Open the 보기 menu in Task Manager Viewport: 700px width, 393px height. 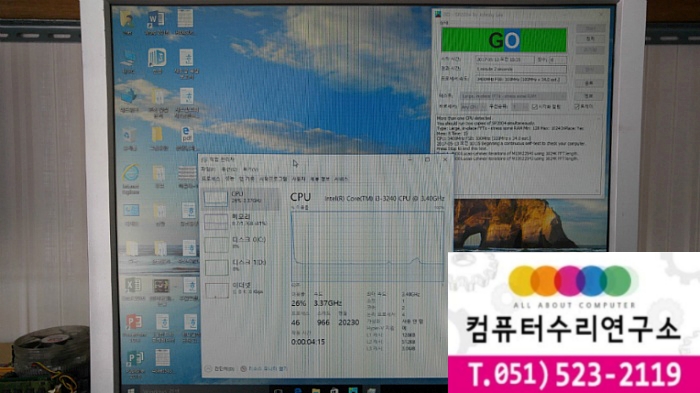250,170
